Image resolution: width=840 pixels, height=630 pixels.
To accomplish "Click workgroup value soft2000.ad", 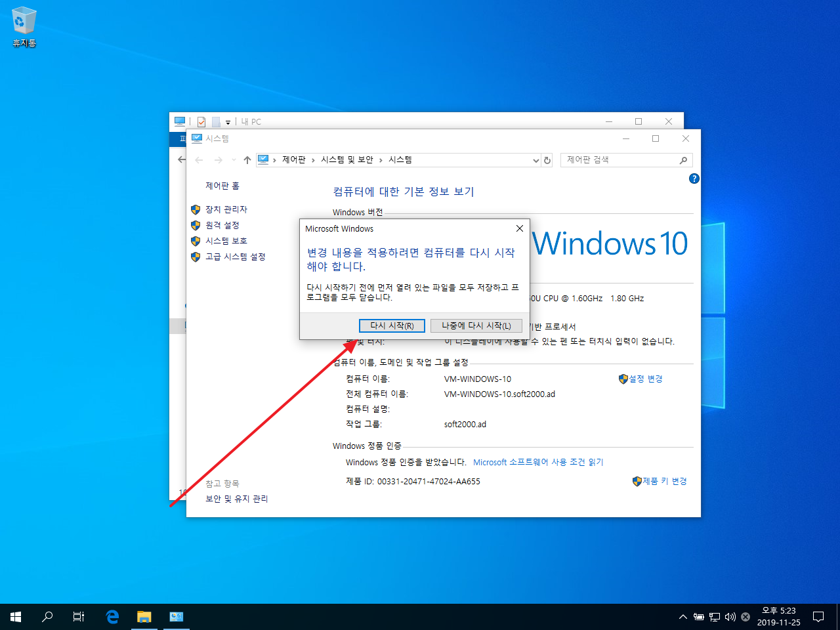I will coord(465,425).
